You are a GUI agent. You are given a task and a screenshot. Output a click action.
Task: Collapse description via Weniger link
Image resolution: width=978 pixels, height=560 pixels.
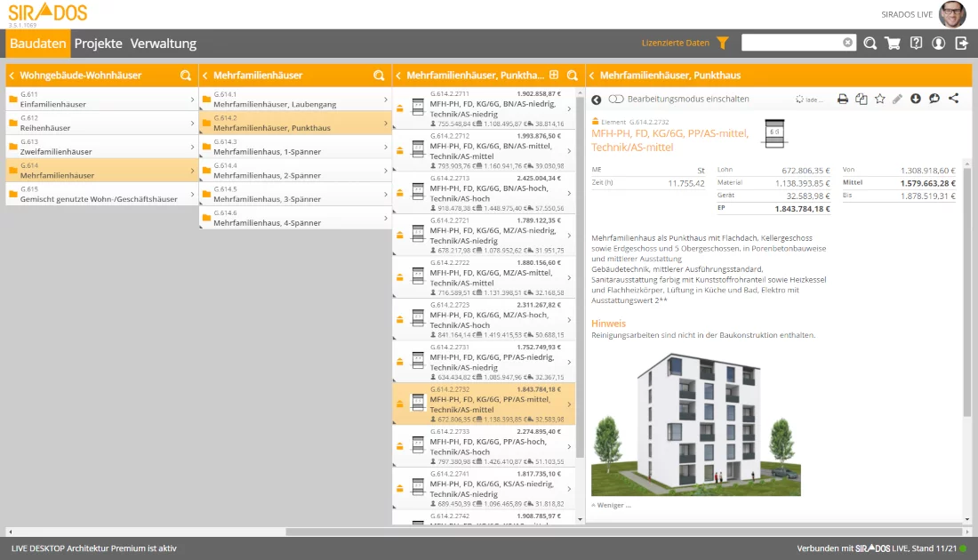tap(612, 505)
